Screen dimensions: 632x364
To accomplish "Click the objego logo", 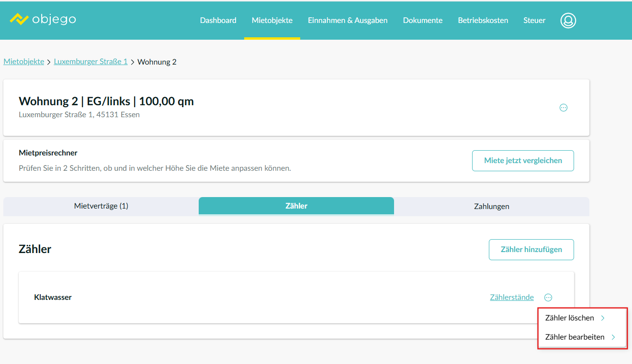I will pos(43,20).
